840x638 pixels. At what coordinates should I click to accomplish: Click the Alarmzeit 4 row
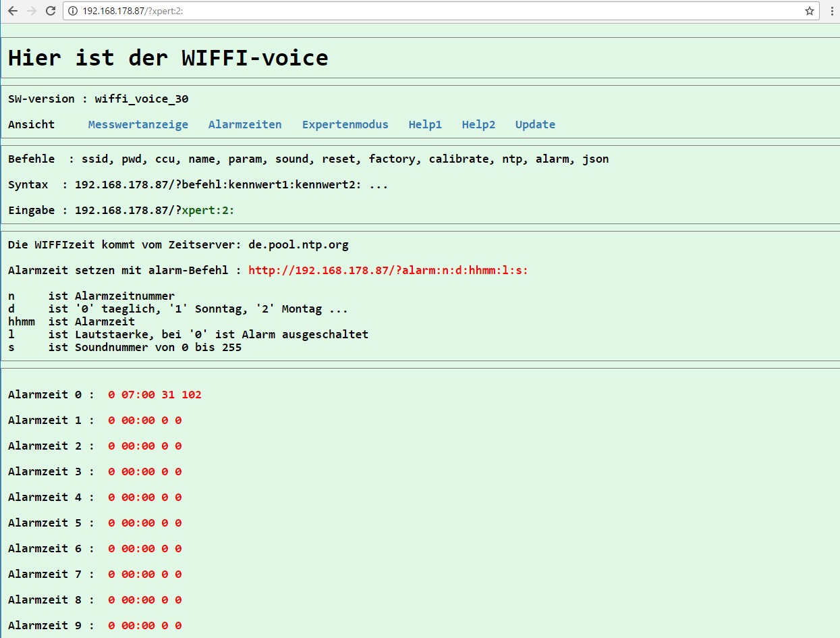pyautogui.click(x=94, y=497)
